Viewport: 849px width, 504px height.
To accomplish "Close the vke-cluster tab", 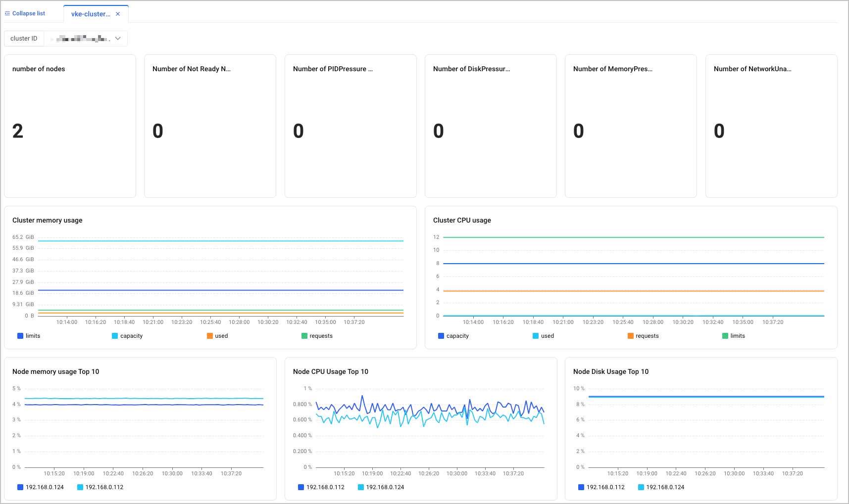I will click(118, 14).
